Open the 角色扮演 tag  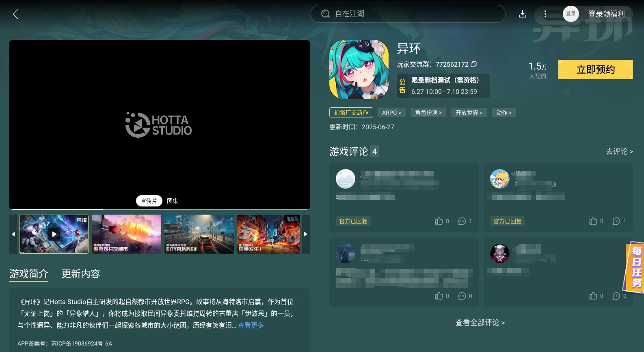[428, 113]
